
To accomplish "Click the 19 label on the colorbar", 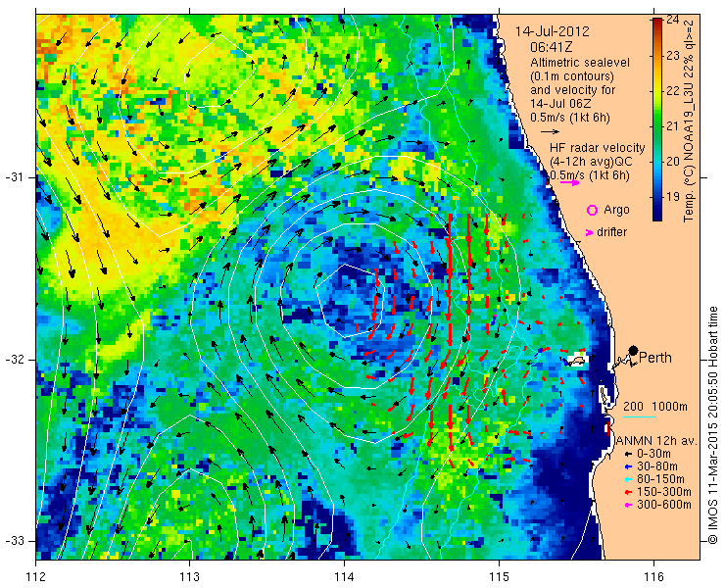I will click(x=673, y=197).
